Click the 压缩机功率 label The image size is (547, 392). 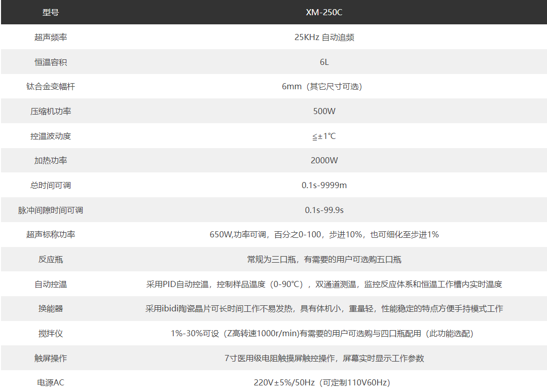51,111
